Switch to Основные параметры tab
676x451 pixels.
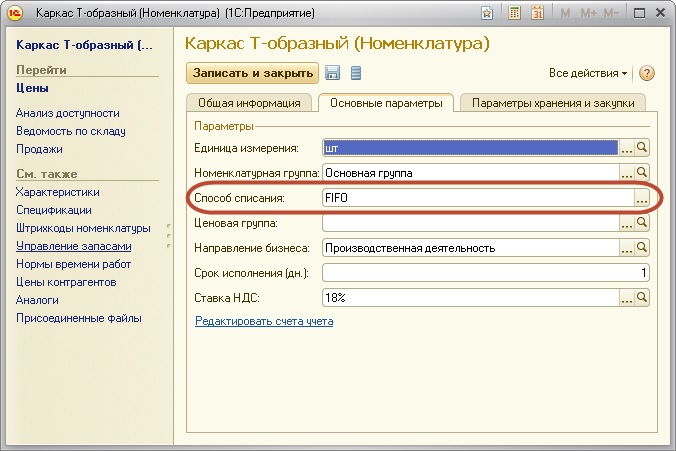(386, 103)
